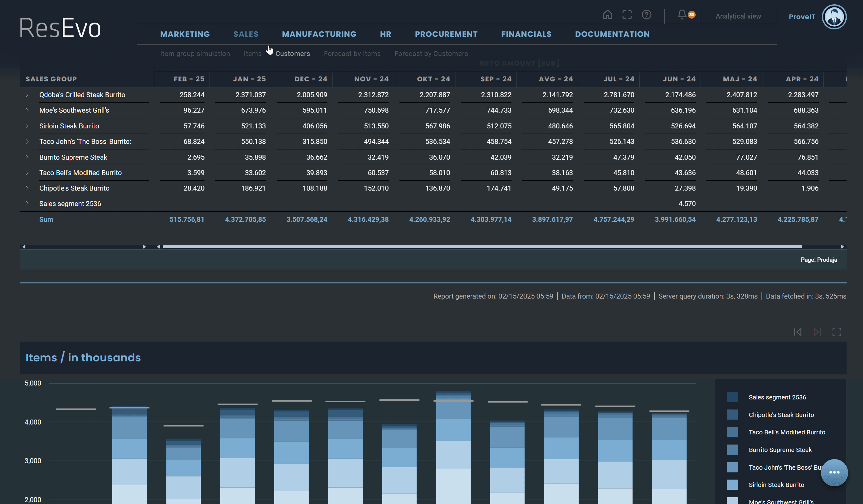Go to next chart page icon

[817, 332]
